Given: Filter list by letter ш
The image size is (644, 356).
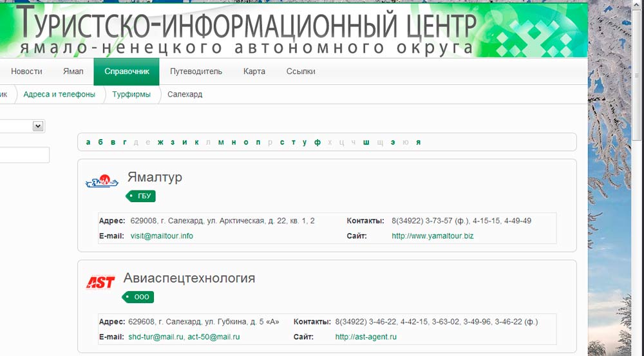Looking at the screenshot, I should pyautogui.click(x=366, y=142).
